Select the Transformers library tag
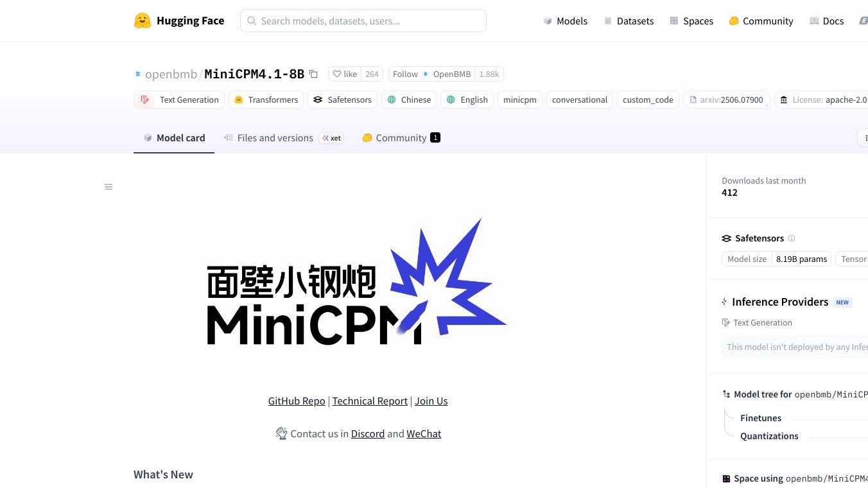 click(x=266, y=100)
